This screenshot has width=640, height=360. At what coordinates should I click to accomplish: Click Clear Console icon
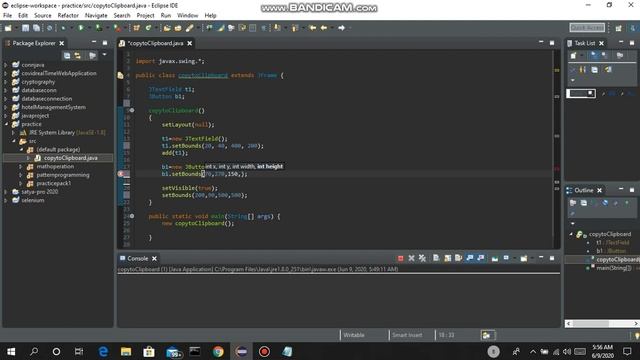[436, 258]
